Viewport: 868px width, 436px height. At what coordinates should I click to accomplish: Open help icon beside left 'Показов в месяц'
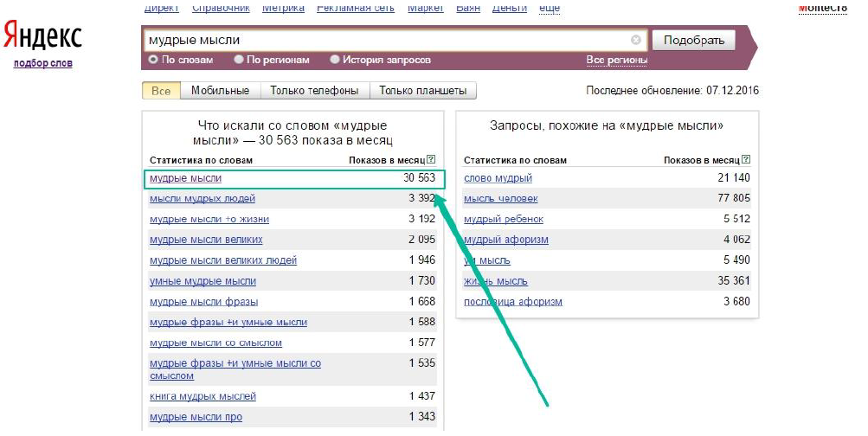tap(431, 160)
